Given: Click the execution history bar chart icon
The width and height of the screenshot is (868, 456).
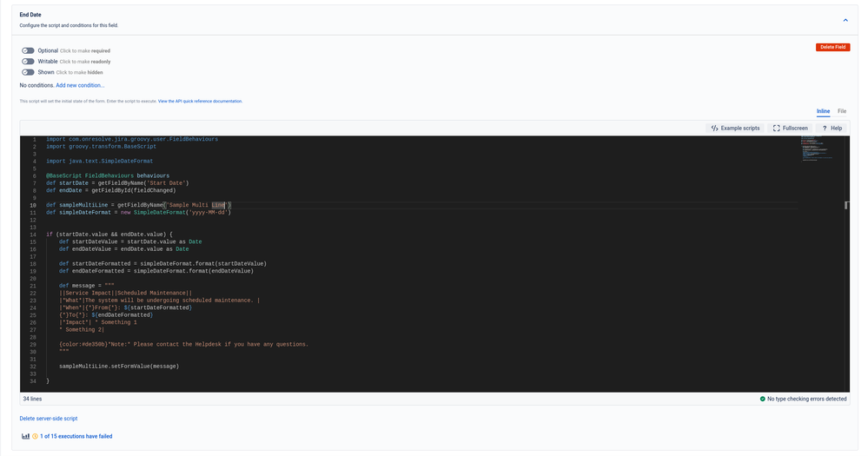Looking at the screenshot, I should tap(25, 436).
